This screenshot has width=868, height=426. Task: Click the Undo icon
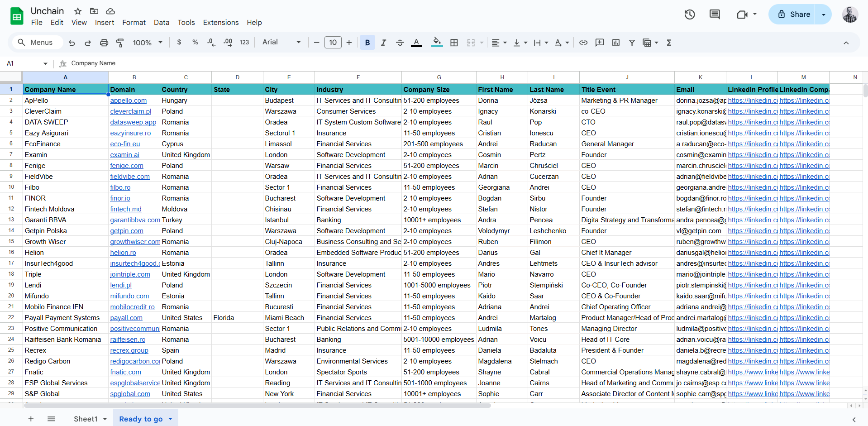coord(72,43)
